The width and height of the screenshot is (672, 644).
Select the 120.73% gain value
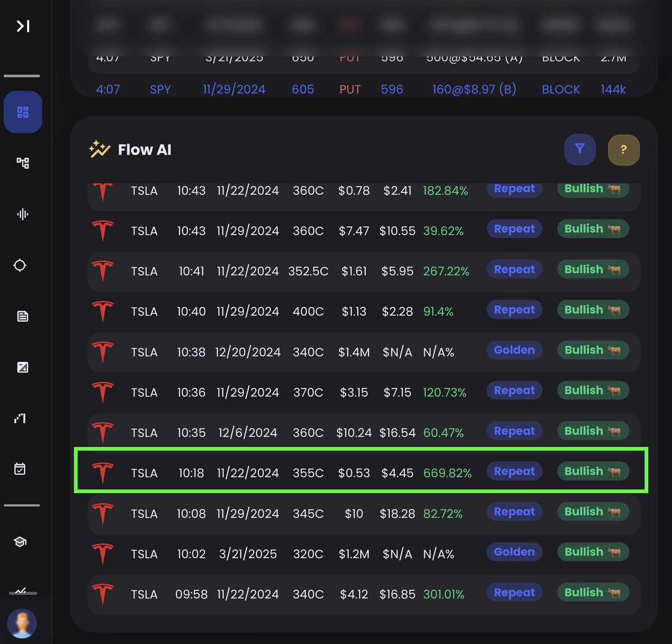click(445, 393)
